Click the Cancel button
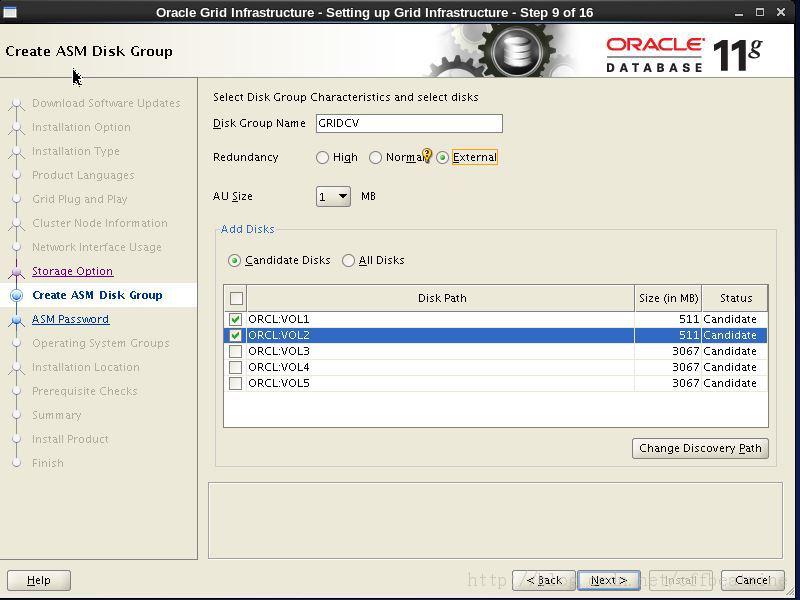This screenshot has width=800, height=600. click(753, 580)
